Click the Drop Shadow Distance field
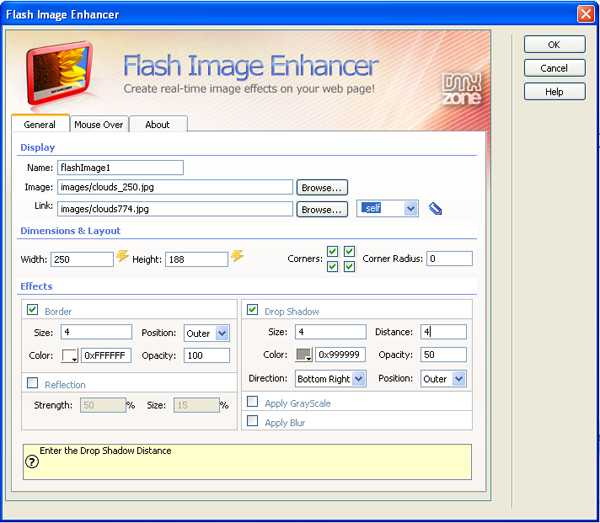 point(443,332)
